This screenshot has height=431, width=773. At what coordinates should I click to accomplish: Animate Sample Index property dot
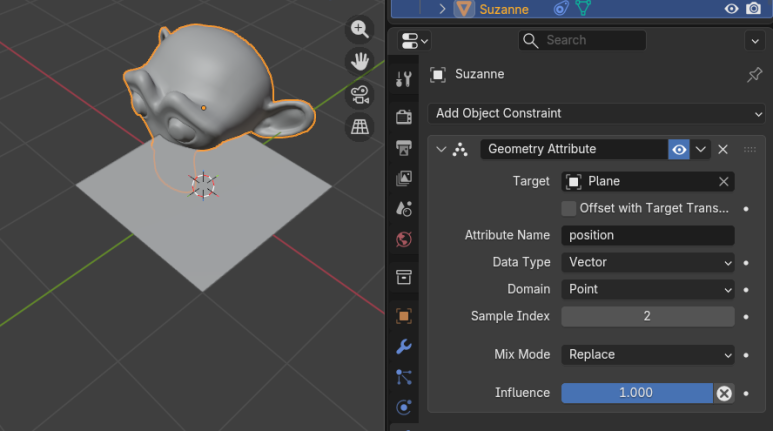tap(746, 317)
